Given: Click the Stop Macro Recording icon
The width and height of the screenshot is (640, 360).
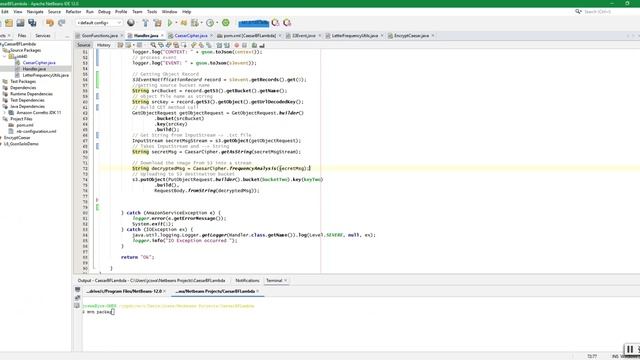Looking at the screenshot, I should click(x=244, y=45).
